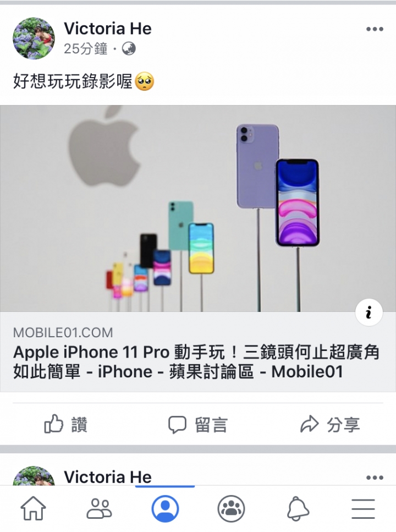Select the Profile tab icon
The width and height of the screenshot is (396, 532).
tap(165, 508)
